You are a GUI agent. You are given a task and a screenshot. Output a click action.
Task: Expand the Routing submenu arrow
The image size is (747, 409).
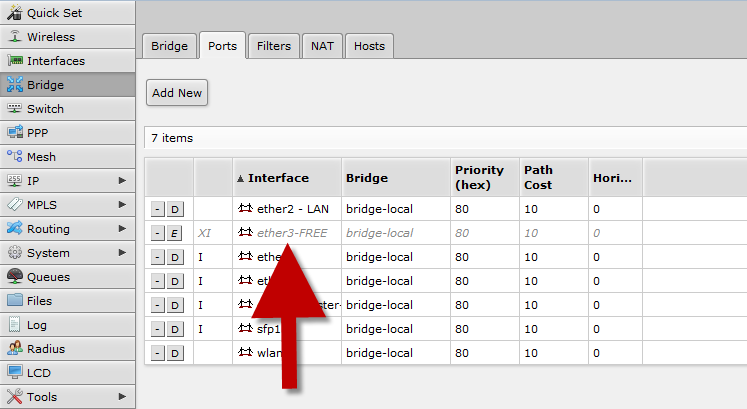(x=122, y=229)
